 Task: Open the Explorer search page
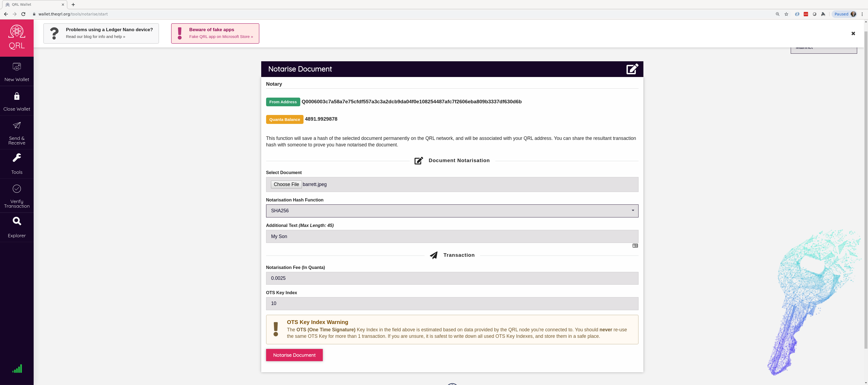(x=17, y=228)
